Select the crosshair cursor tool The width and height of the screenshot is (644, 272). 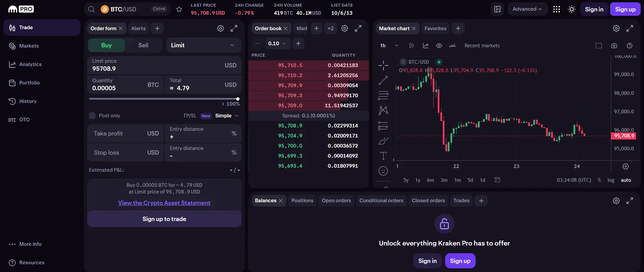(x=383, y=65)
